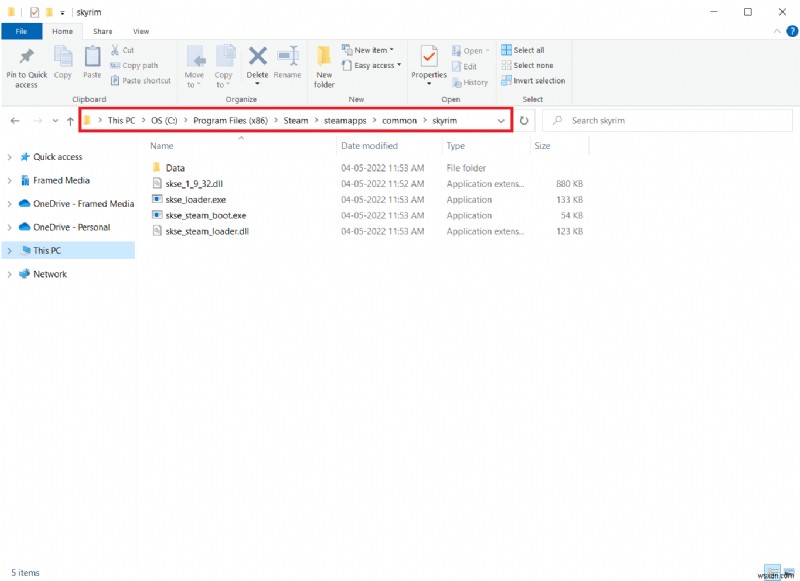Click Pin to Quick access icon
800x581 pixels.
pos(27,57)
